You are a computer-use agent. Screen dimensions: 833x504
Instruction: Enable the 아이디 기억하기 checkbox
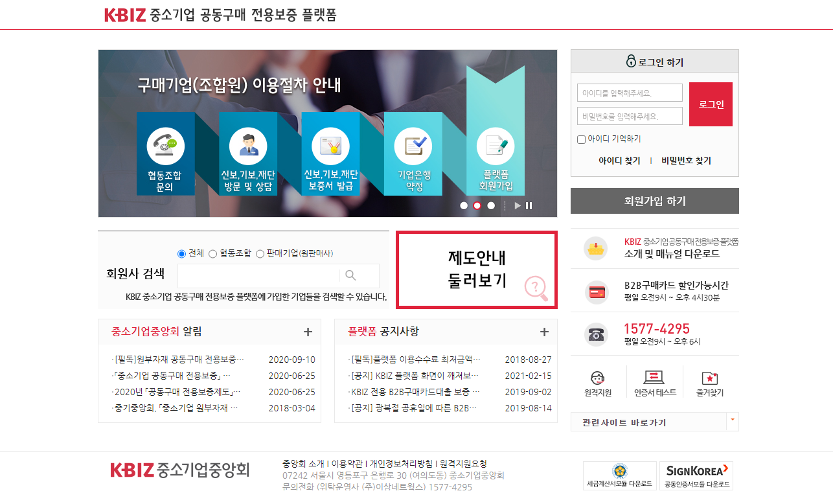581,139
